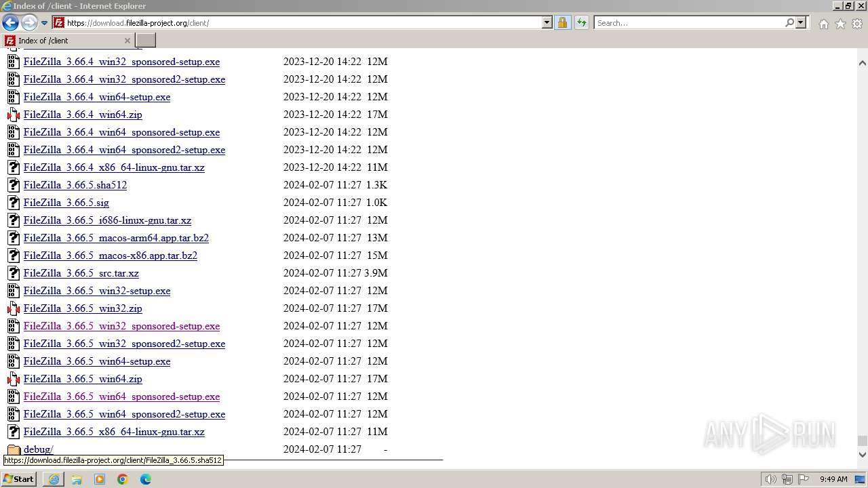Click scrollbar up arrow
The width and height of the screenshot is (868, 488).
[862, 63]
